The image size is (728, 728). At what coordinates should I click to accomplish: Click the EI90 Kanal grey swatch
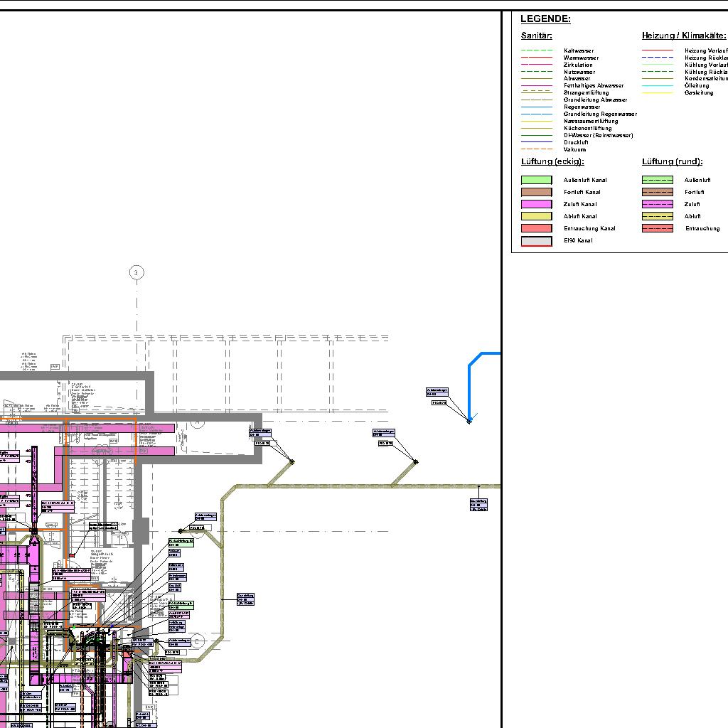click(x=536, y=241)
